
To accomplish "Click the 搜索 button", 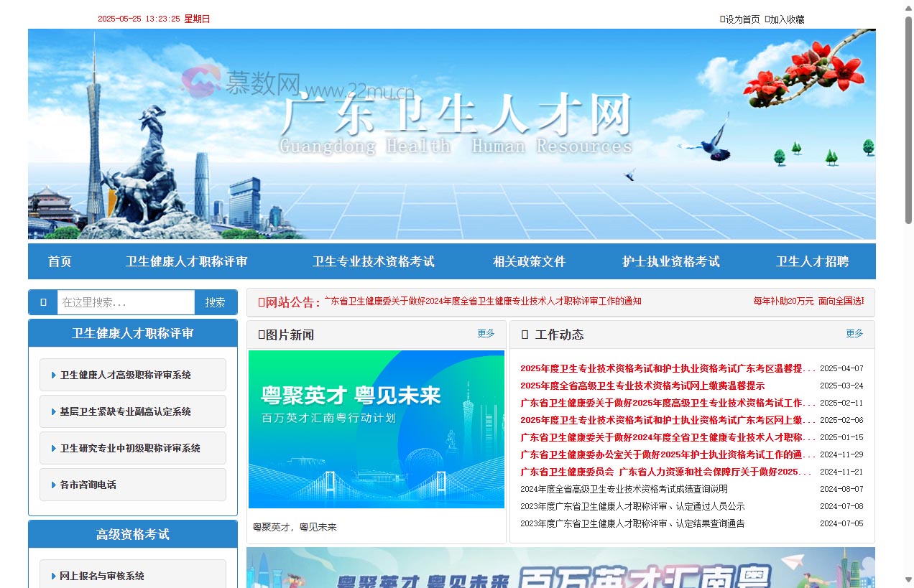I will (215, 302).
